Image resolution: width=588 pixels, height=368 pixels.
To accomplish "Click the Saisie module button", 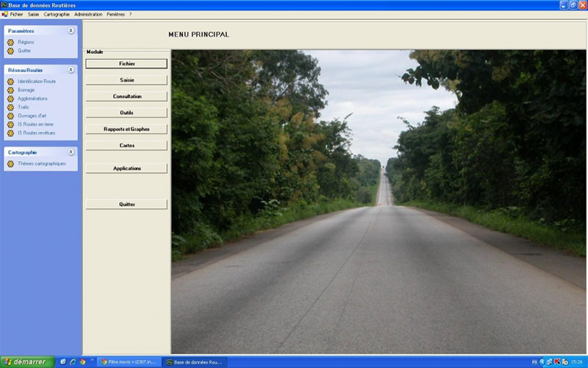I will pyautogui.click(x=126, y=80).
